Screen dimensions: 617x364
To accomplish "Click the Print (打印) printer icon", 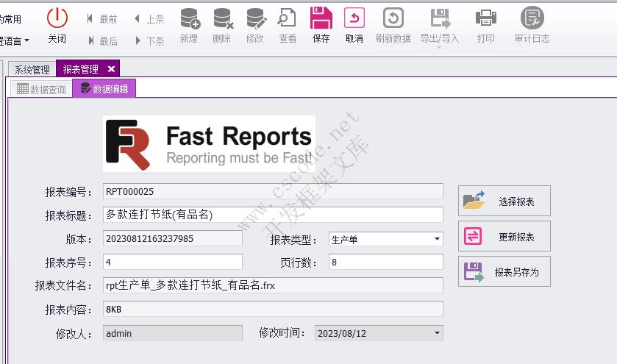I will tap(485, 18).
